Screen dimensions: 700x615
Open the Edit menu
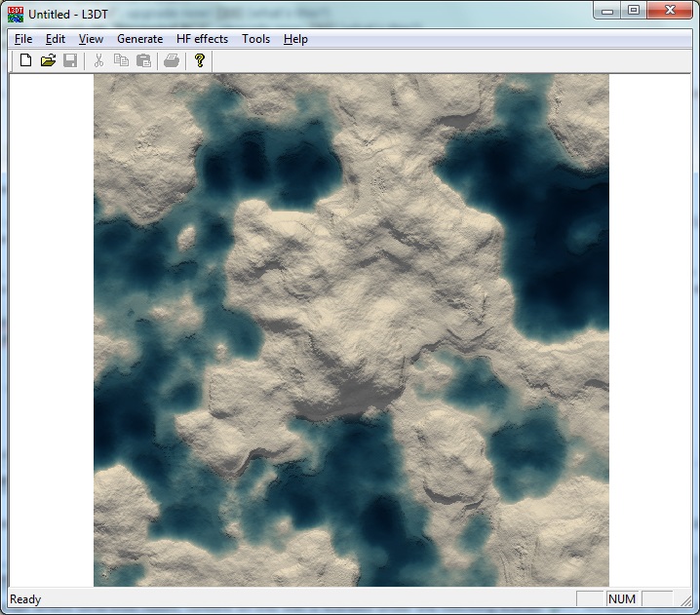coord(56,39)
